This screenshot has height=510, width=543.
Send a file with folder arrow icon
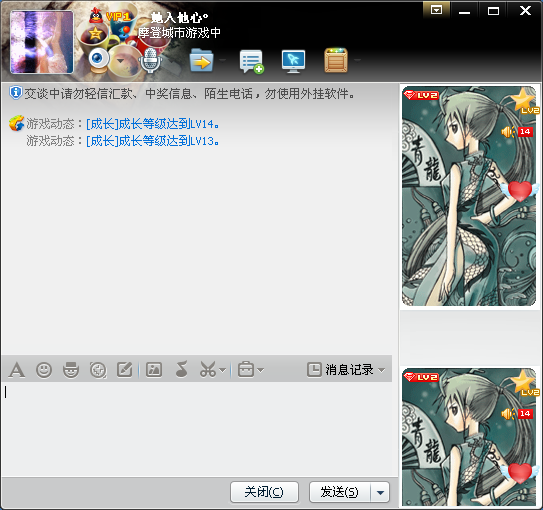pyautogui.click(x=201, y=60)
